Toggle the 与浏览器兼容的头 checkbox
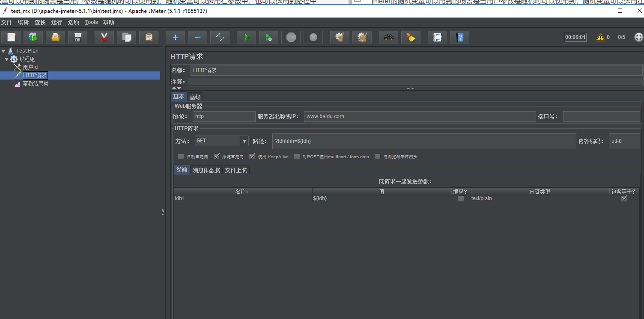644x319 pixels. (x=377, y=157)
